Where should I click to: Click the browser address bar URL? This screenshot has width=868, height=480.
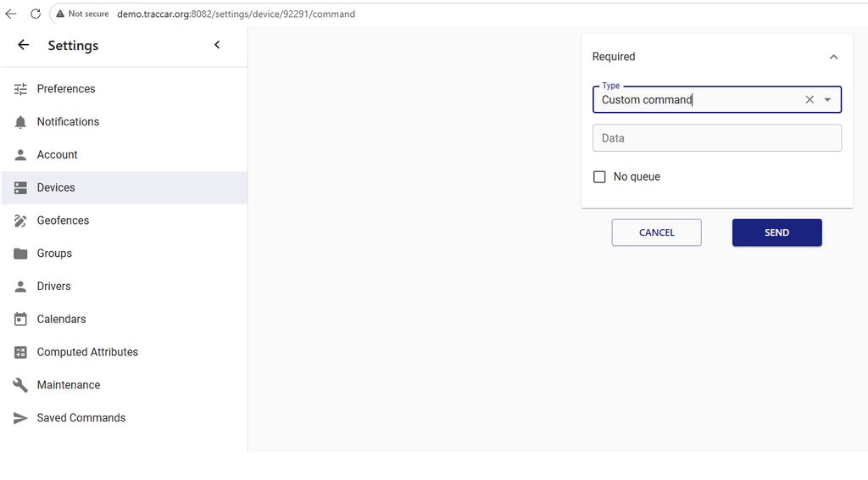click(x=236, y=14)
